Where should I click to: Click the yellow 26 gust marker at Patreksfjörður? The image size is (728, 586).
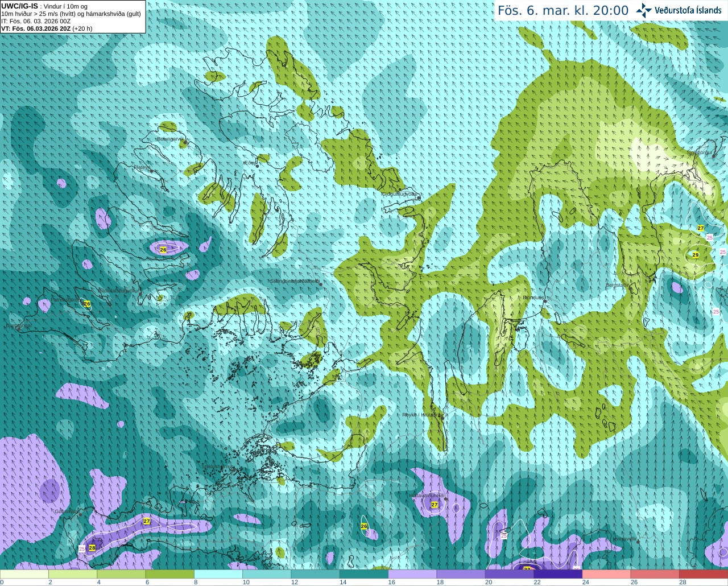point(87,304)
